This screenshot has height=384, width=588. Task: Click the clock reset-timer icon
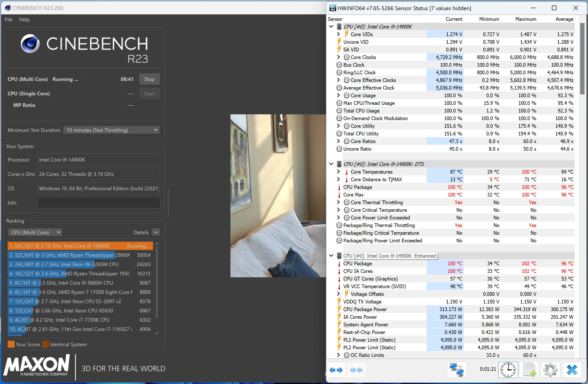click(x=508, y=370)
